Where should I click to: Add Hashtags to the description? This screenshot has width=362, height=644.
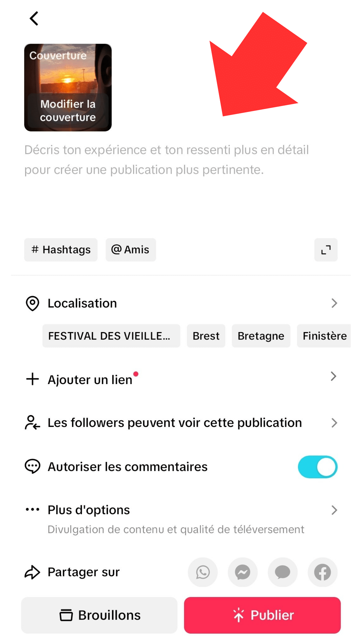(x=61, y=250)
